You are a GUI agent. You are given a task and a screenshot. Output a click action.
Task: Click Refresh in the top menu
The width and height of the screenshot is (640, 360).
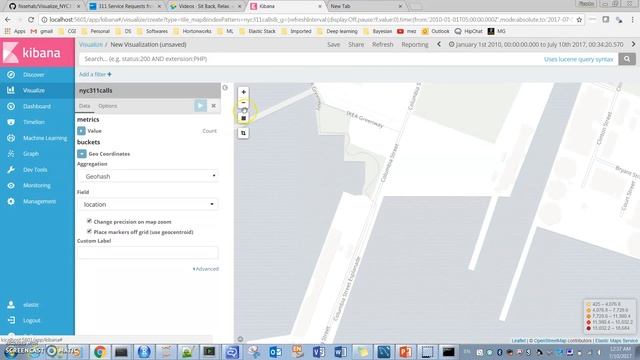[x=382, y=44]
